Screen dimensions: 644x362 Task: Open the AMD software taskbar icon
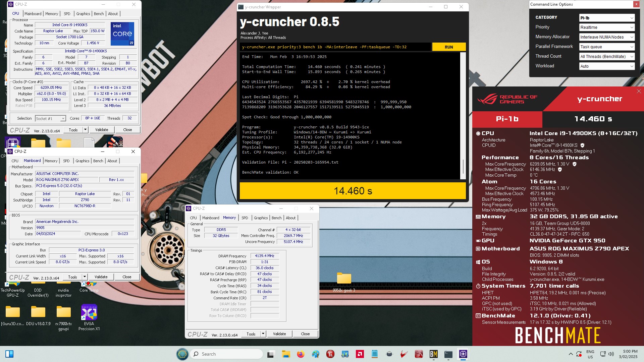(x=360, y=354)
